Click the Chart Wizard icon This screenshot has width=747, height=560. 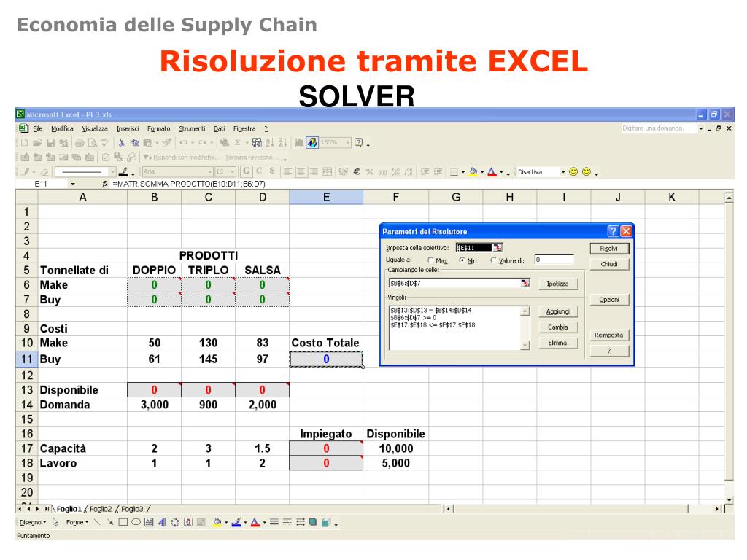pos(298,142)
